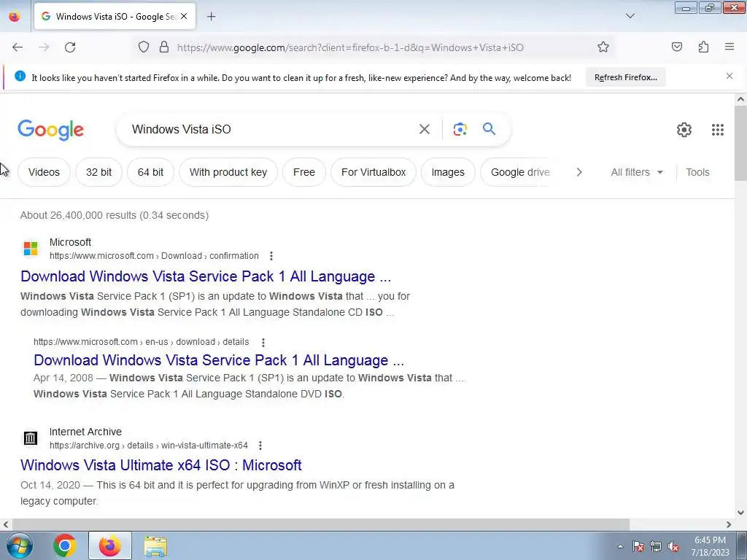
Task: Click the magnifier search button
Action: (x=489, y=128)
